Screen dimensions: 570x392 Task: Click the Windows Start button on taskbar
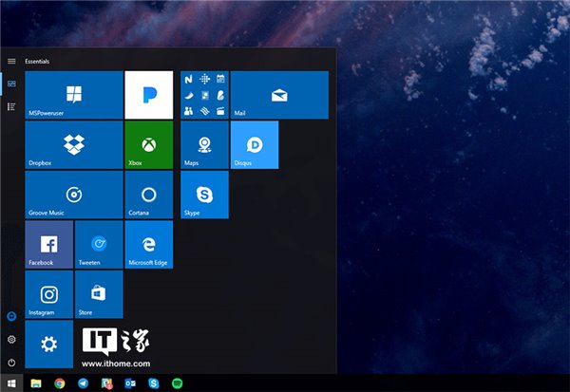click(x=11, y=383)
